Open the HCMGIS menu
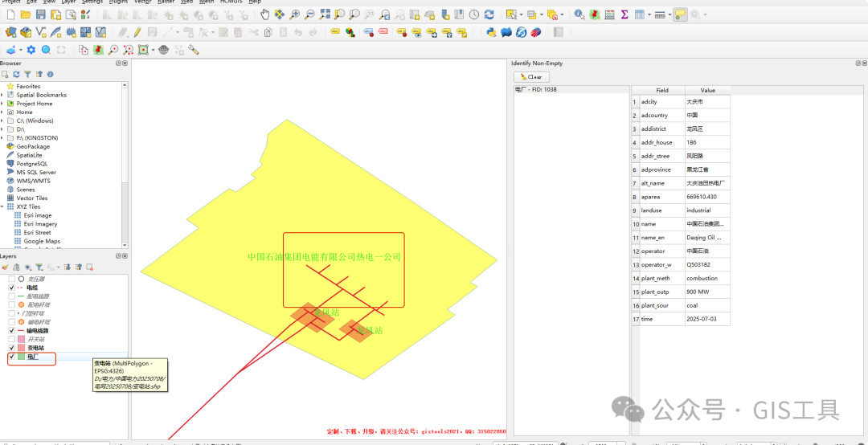The image size is (868, 445). coord(231,2)
